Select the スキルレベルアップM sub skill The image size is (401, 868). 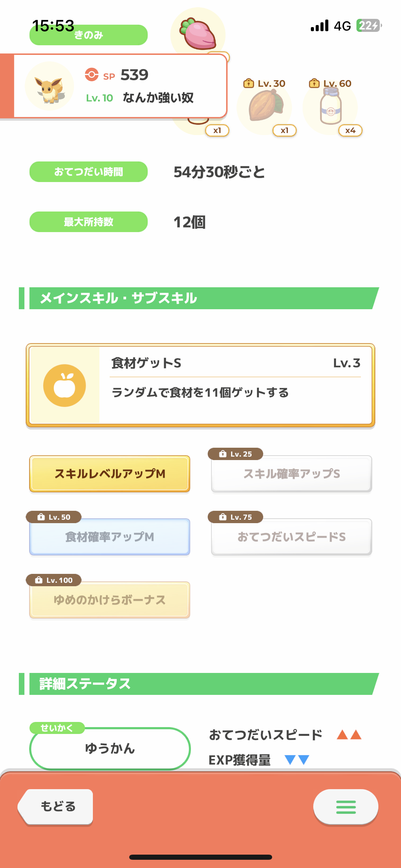(110, 474)
